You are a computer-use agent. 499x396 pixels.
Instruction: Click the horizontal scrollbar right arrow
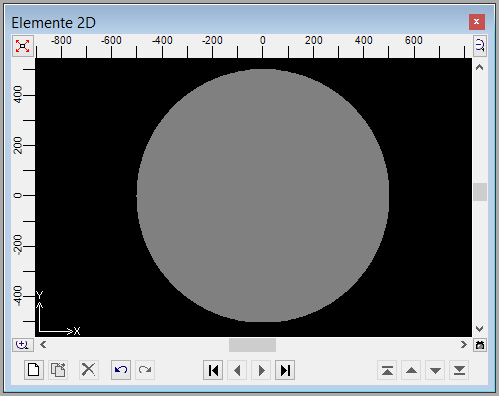point(464,345)
